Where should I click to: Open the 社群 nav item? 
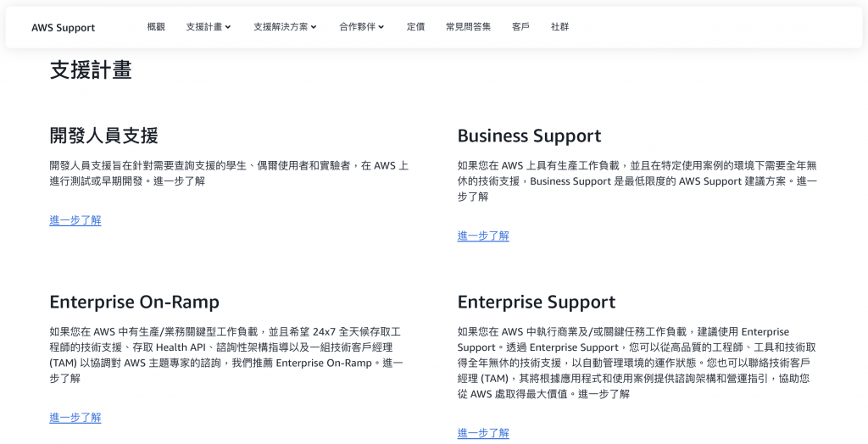(559, 26)
